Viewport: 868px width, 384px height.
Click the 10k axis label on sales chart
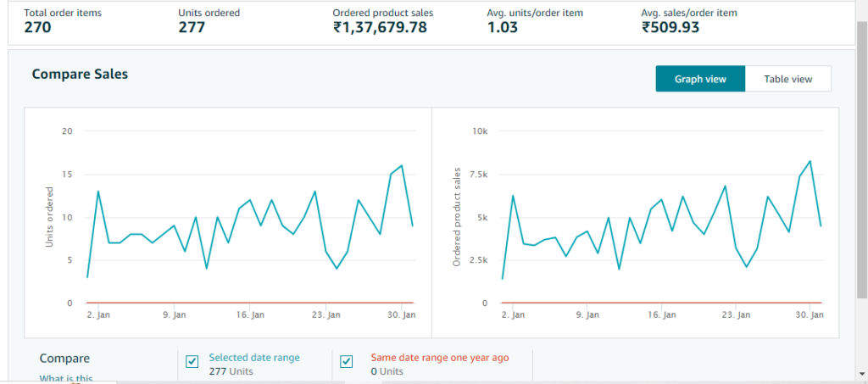click(480, 131)
